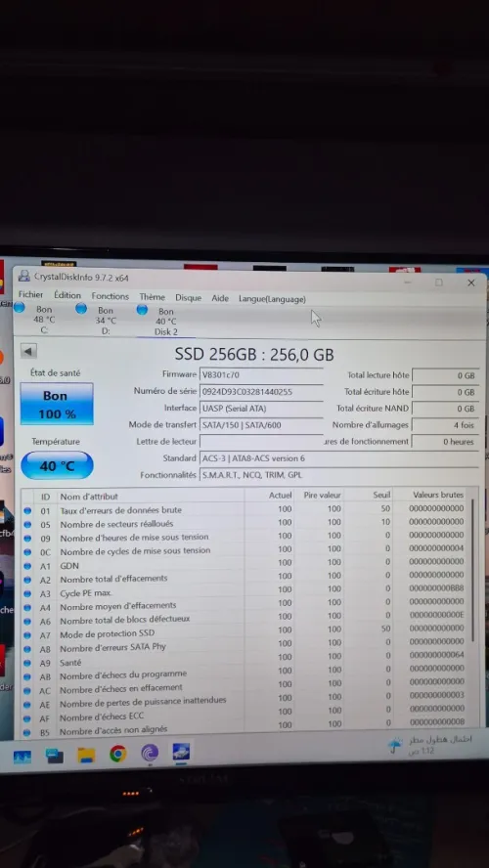Screen dimensions: 489x868
Task: Select row Mode de protection SSD
Action: pyautogui.click(x=245, y=632)
